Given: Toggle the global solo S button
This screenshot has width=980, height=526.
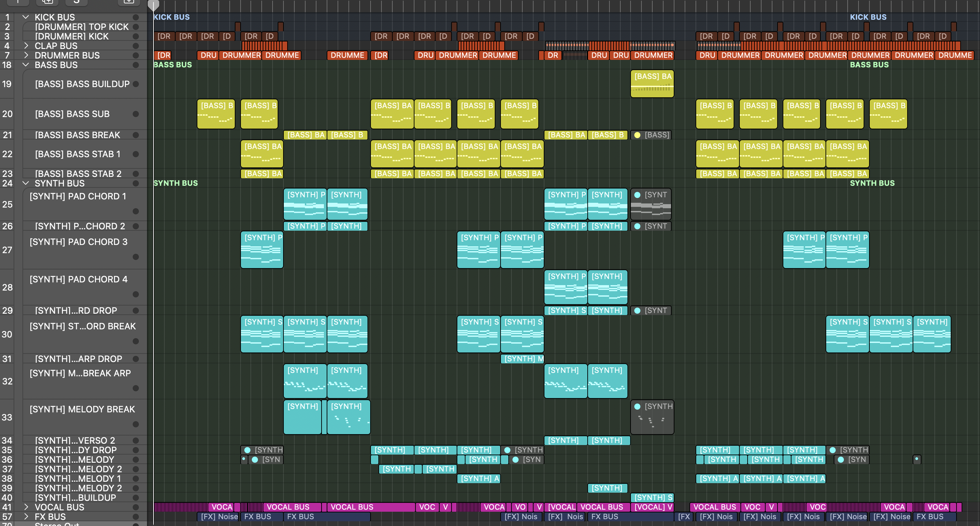Looking at the screenshot, I should [77, 2].
